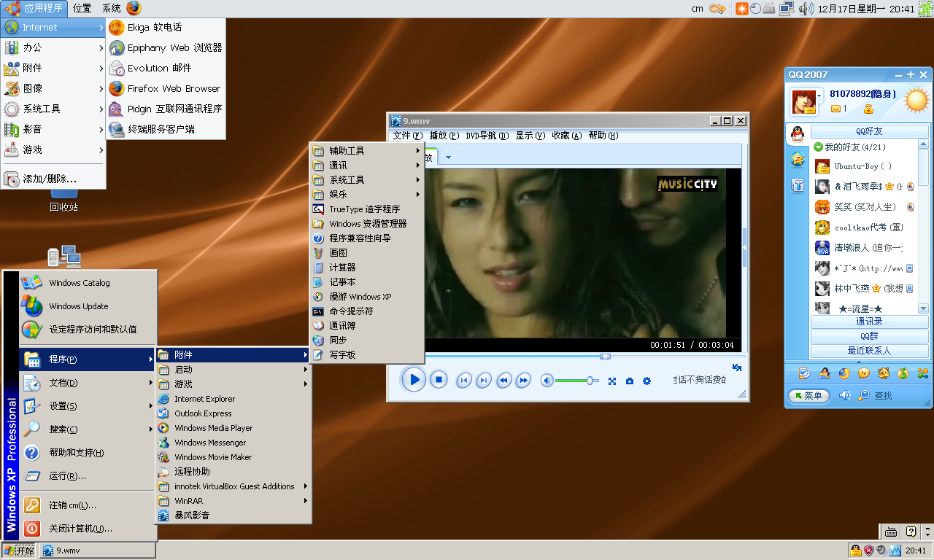Open 命令提示符
Viewport: 934px width, 560px height.
tap(367, 311)
